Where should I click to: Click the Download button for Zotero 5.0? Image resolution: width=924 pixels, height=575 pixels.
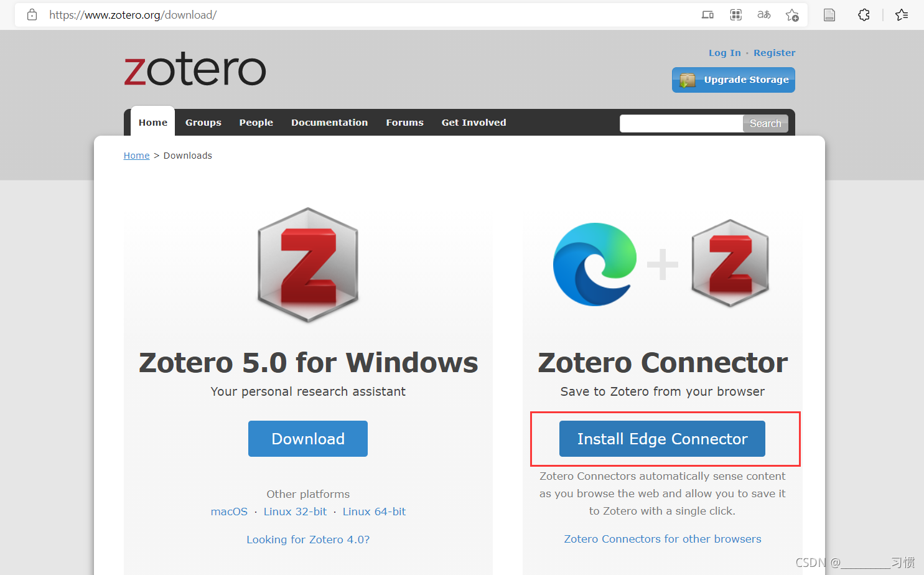pos(308,439)
